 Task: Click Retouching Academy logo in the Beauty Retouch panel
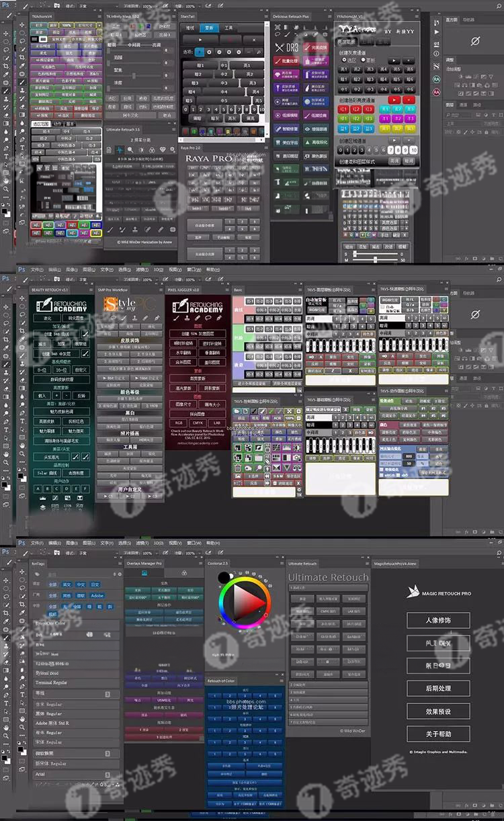(62, 306)
